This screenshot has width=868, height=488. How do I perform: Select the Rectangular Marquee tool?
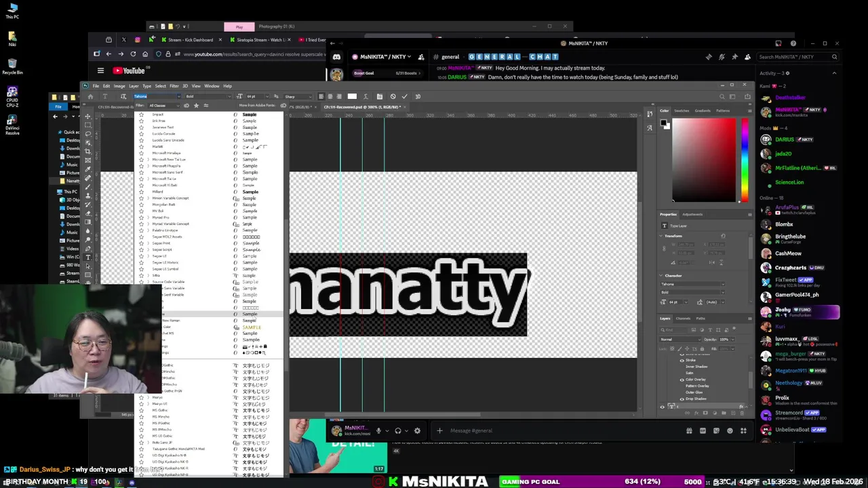(87, 125)
